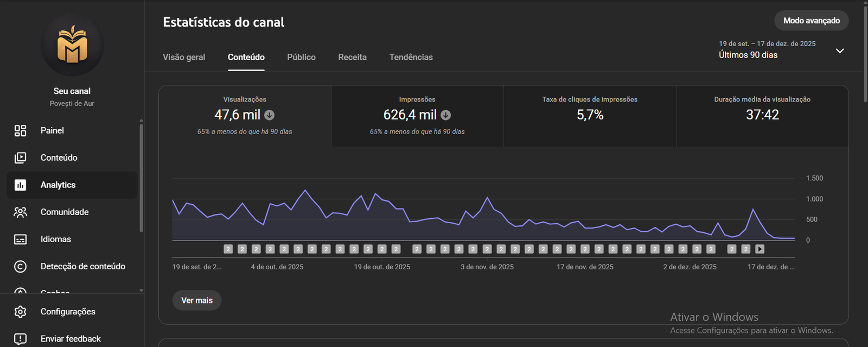Image resolution: width=868 pixels, height=347 pixels.
Task: Expand the Últimos 90 dias date dropdown
Action: [839, 51]
